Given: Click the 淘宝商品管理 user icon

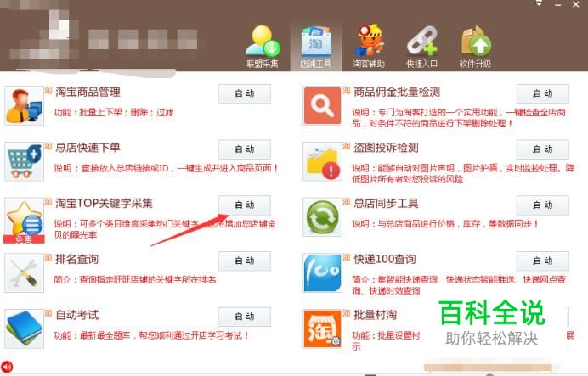Looking at the screenshot, I should pos(24,105).
